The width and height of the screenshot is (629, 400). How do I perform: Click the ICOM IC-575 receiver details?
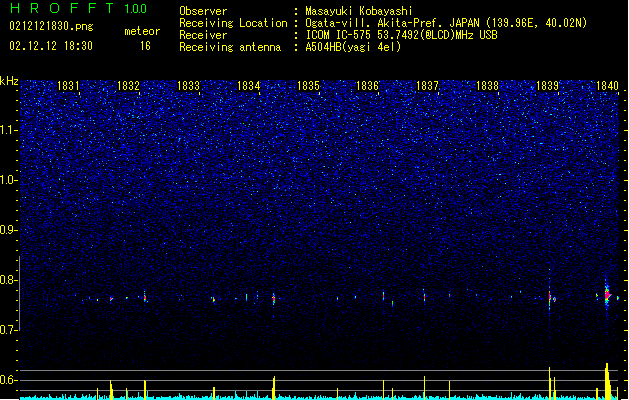click(401, 35)
